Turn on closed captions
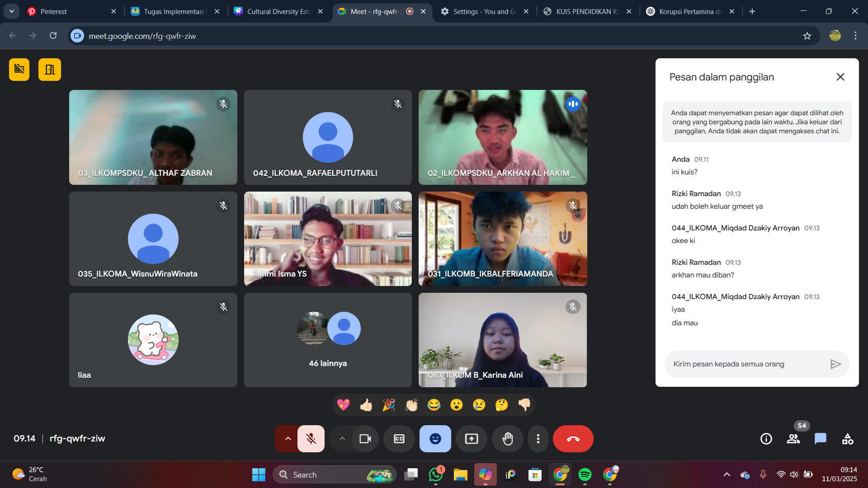 click(399, 439)
